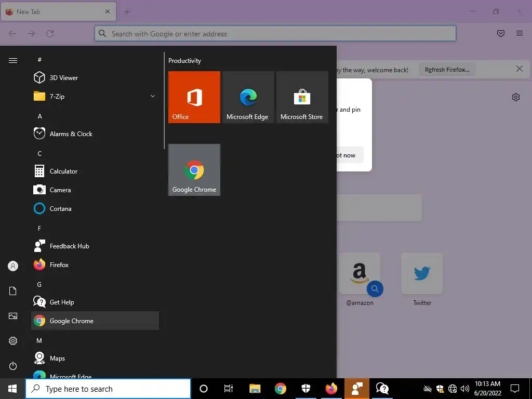
Task: Click the Power button in Start
Action: click(13, 366)
